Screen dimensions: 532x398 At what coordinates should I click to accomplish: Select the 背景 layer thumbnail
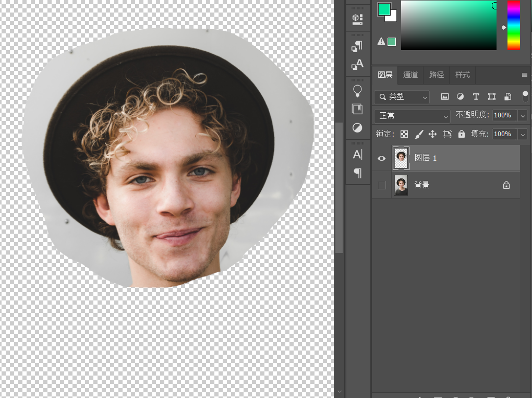pos(401,185)
